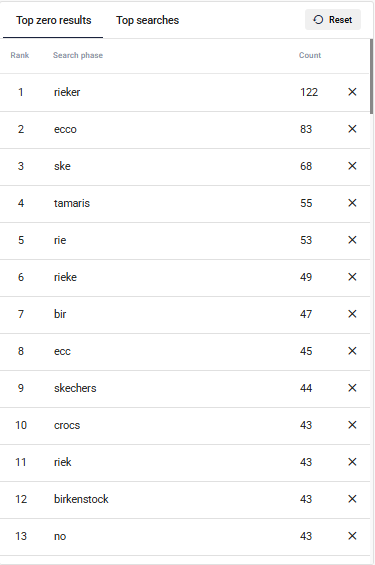Click X next to the 'no' phrase
This screenshot has width=375, height=565.
(352, 536)
